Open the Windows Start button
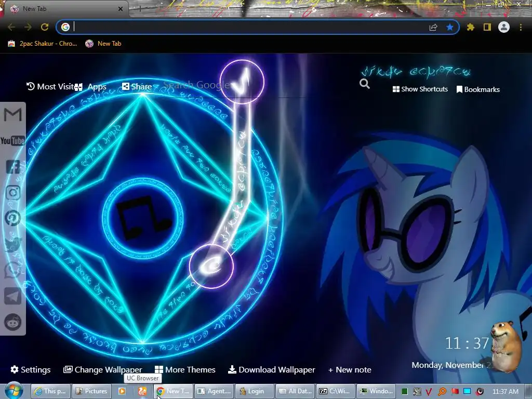532x399 pixels. click(x=14, y=391)
